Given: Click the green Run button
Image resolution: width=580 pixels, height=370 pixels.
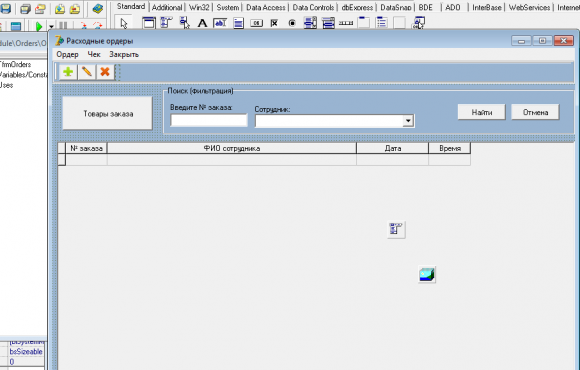Looking at the screenshot, I should [39, 26].
